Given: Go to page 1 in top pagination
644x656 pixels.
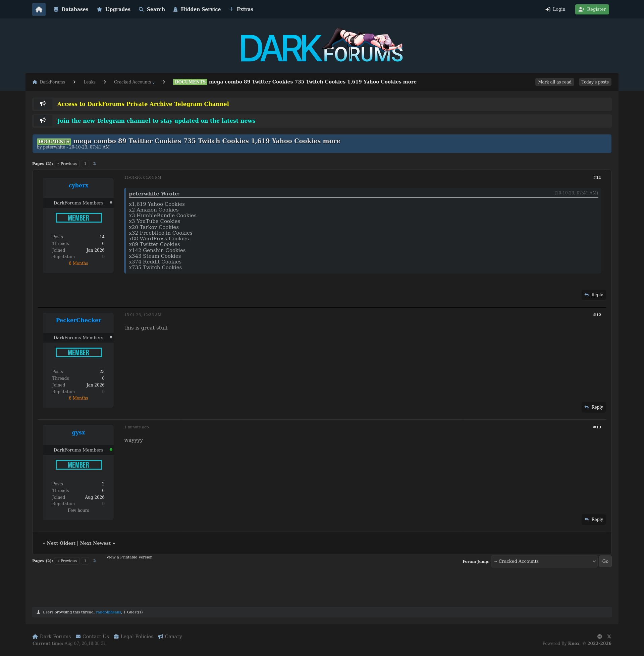Looking at the screenshot, I should [85, 164].
